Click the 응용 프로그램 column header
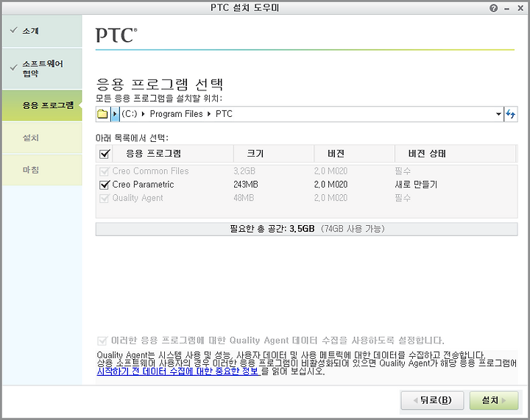Screen dimensions: 530x420 pyautogui.click(x=172, y=154)
